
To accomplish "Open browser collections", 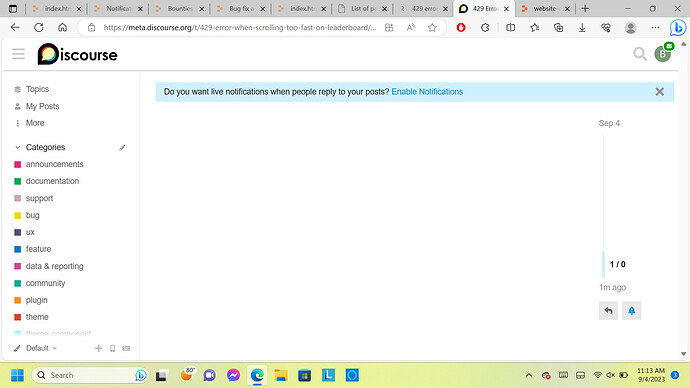I will (558, 27).
